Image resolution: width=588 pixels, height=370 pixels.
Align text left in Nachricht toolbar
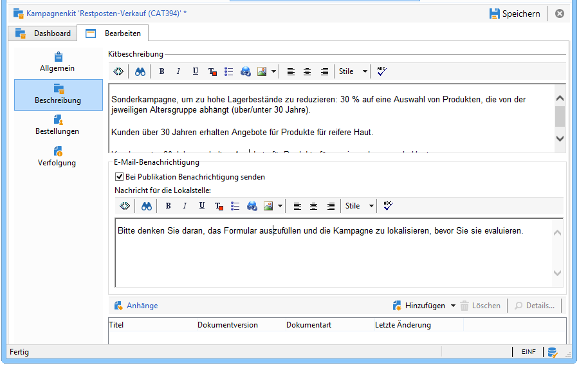point(297,206)
